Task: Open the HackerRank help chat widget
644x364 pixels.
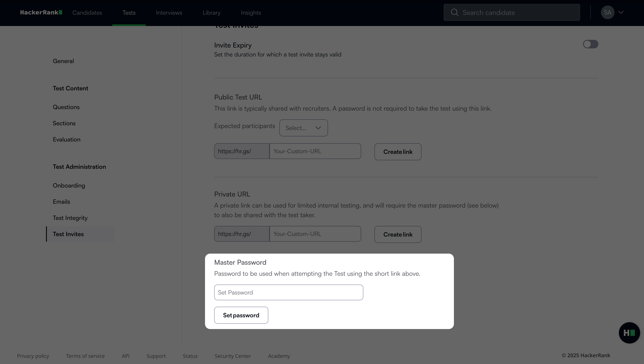Action: [629, 333]
